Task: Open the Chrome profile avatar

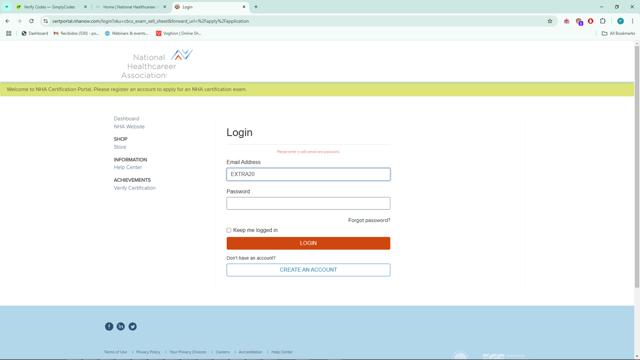Action: pyautogui.click(x=620, y=21)
